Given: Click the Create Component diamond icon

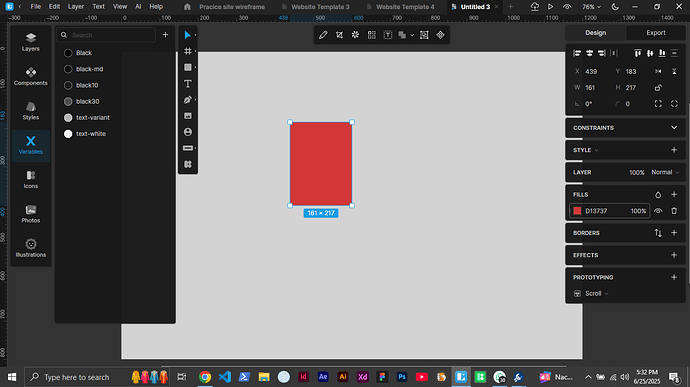Looking at the screenshot, I should 440,35.
